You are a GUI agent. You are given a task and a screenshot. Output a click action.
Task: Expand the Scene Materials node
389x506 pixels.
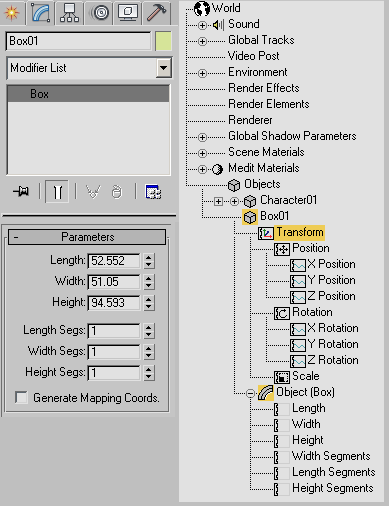click(202, 153)
